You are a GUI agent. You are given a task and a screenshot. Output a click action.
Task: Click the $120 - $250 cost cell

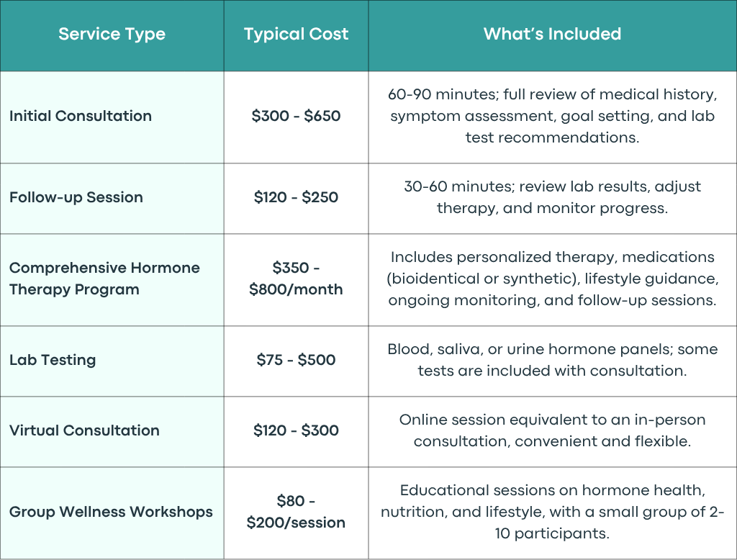(296, 197)
